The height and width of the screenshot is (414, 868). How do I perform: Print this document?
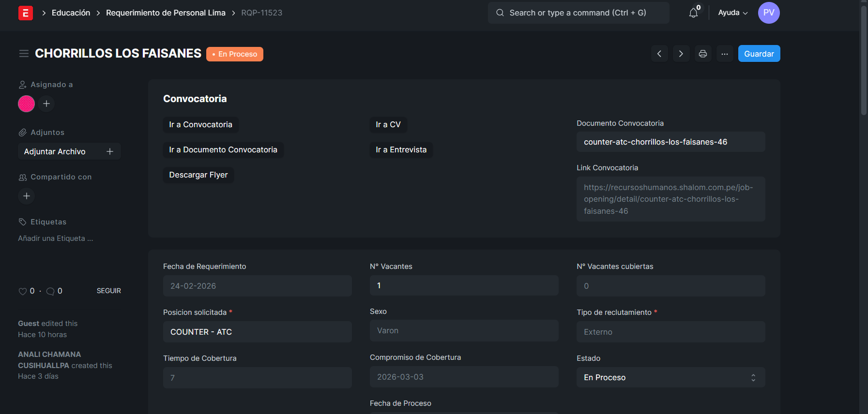click(x=702, y=54)
